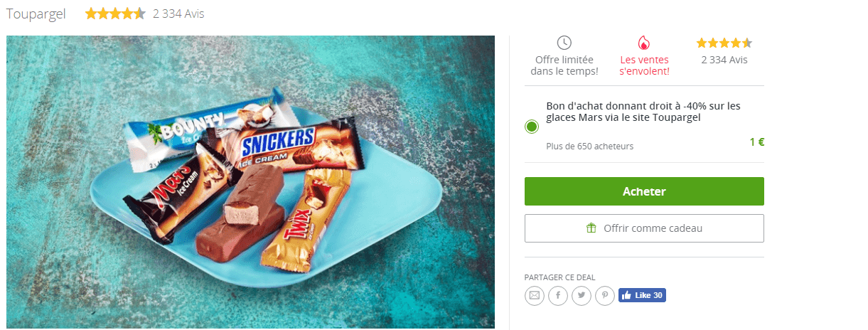Open 2 334 Avis under right panel stars

tap(724, 60)
